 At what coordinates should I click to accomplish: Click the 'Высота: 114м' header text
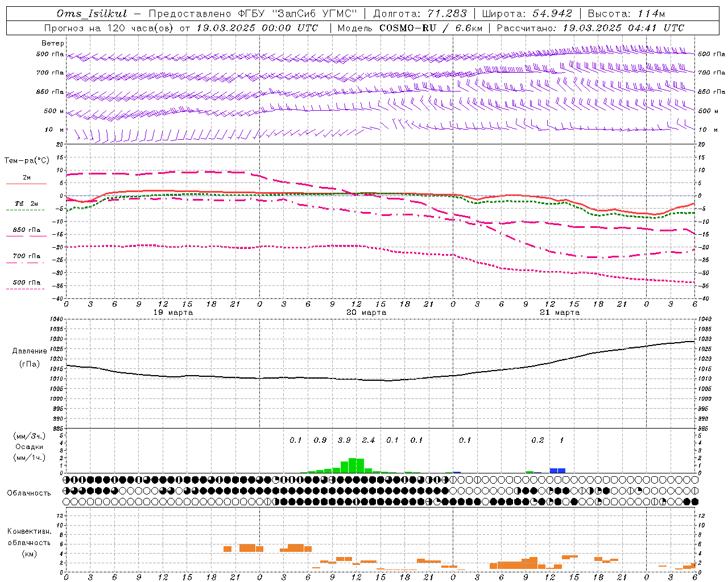tap(626, 14)
